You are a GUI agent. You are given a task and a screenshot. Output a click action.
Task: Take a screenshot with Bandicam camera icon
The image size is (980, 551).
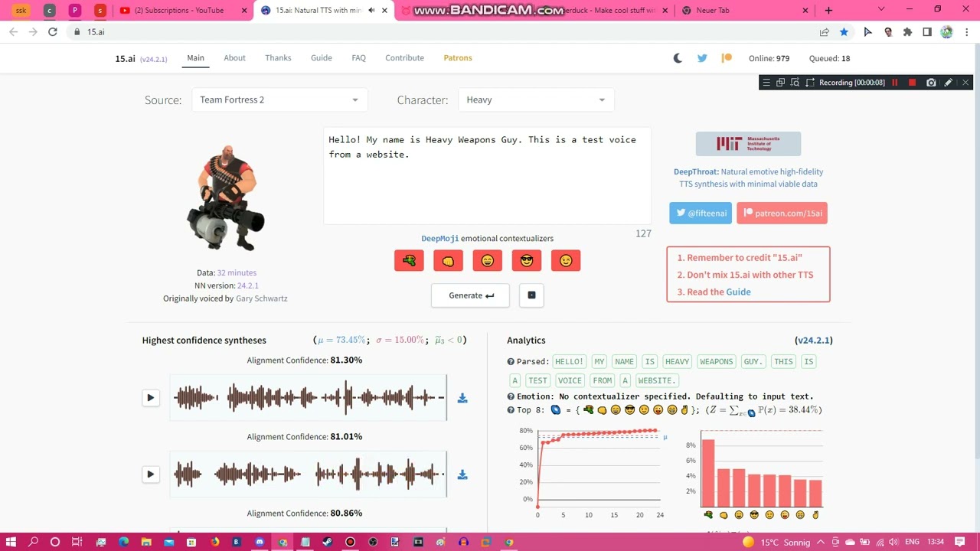(x=931, y=83)
